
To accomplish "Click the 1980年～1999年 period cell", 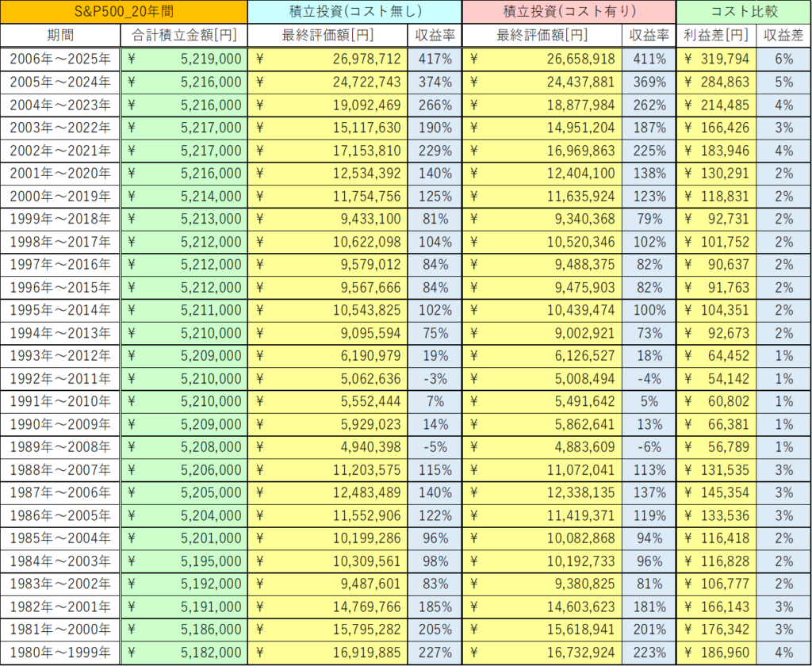I will tap(60, 653).
